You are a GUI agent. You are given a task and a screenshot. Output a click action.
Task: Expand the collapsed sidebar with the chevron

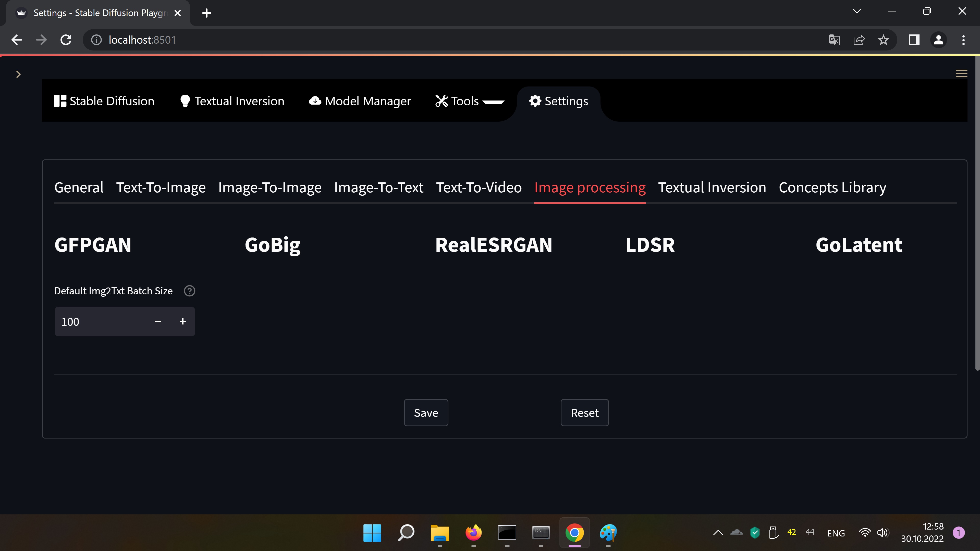[x=19, y=74]
